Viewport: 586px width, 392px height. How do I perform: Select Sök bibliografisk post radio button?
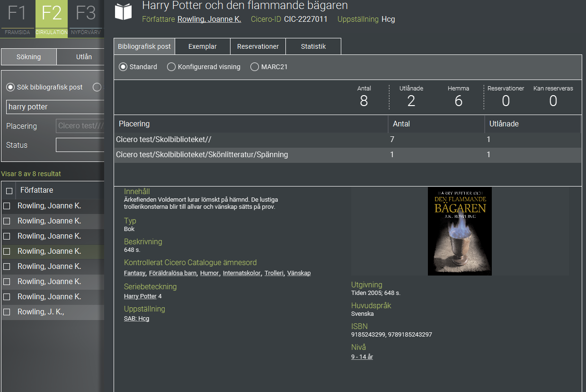pos(10,87)
